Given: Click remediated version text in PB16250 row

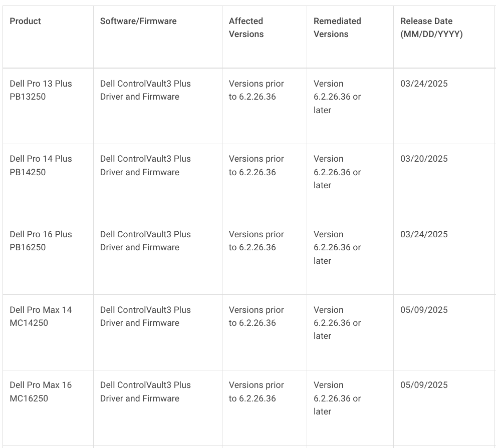Looking at the screenshot, I should (337, 247).
